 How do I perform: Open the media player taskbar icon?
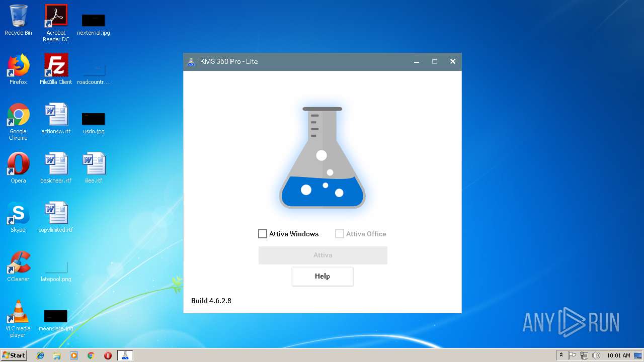click(x=74, y=355)
